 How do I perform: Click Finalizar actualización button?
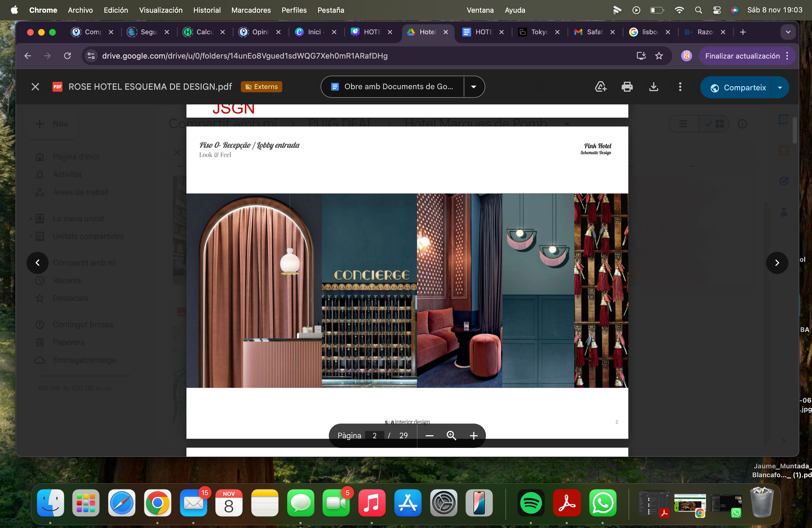pyautogui.click(x=742, y=56)
